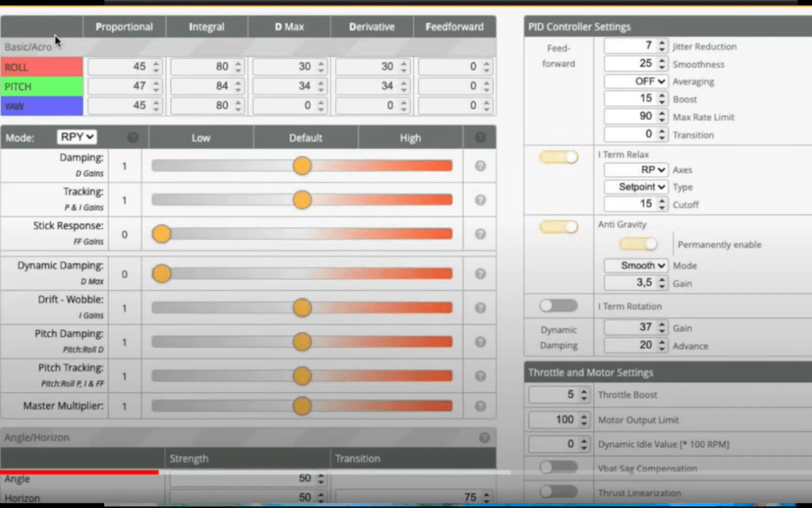Click help icon beside Stick Response slider
Viewport: 812px width, 508px height.
coord(480,234)
